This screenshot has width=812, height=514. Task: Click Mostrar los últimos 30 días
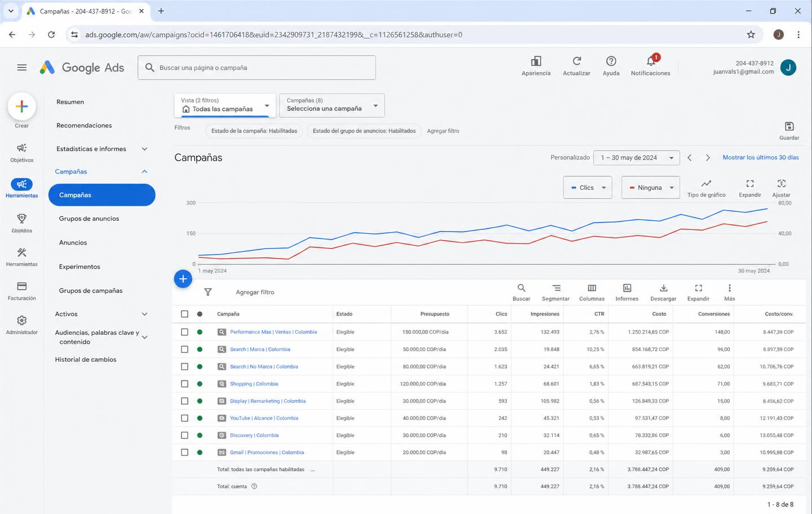click(761, 158)
